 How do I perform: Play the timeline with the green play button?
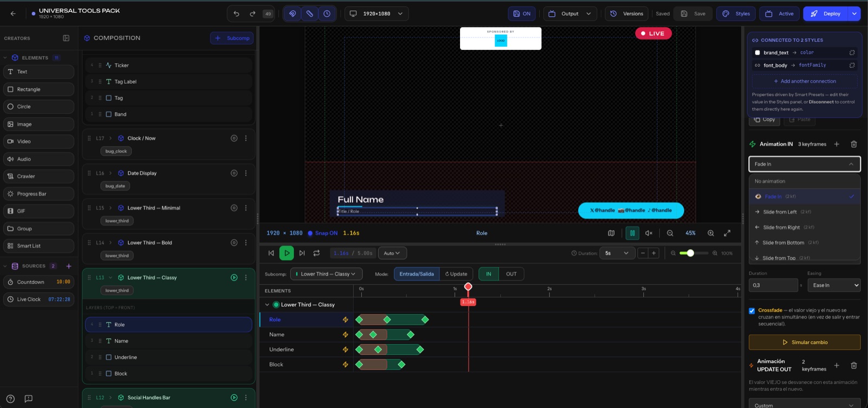click(286, 253)
